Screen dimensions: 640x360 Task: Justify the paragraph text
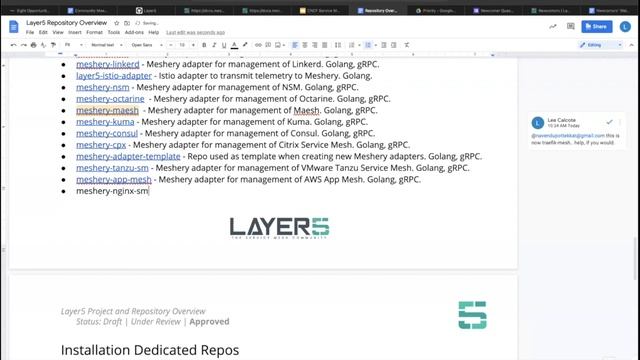324,45
